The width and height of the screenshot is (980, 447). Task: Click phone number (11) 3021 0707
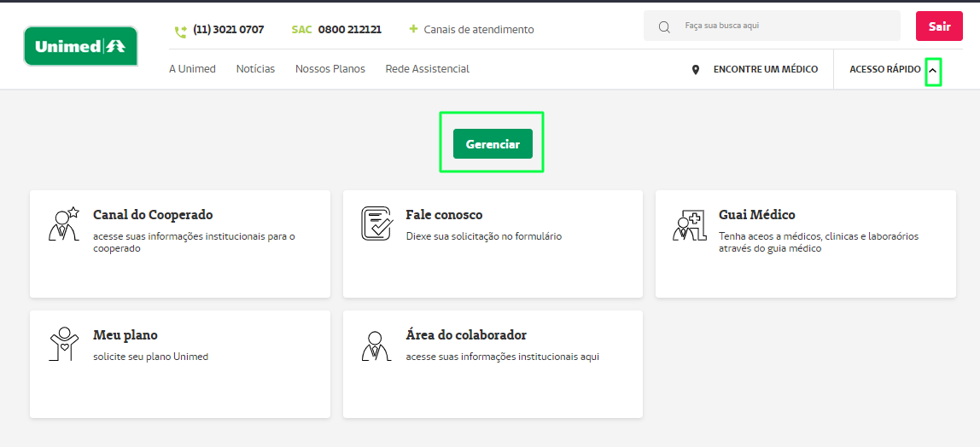(229, 29)
